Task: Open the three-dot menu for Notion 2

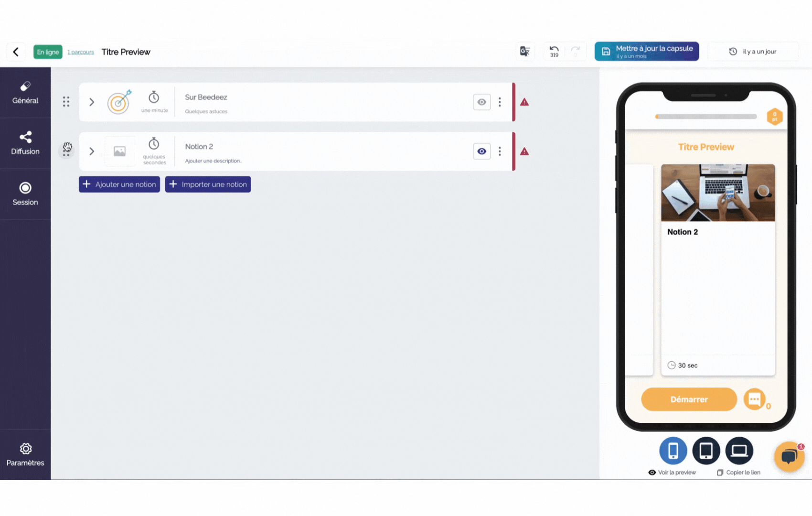Action: [x=500, y=151]
